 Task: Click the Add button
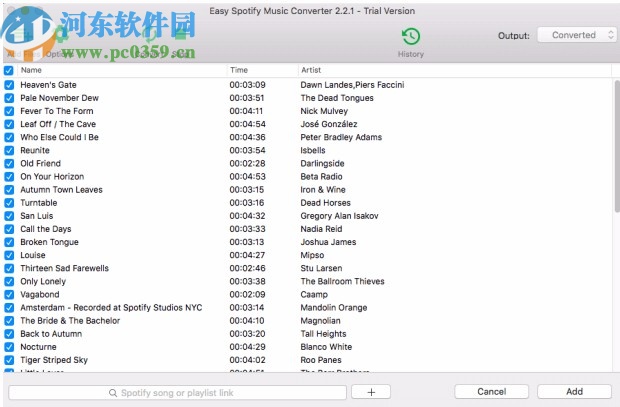pyautogui.click(x=574, y=392)
